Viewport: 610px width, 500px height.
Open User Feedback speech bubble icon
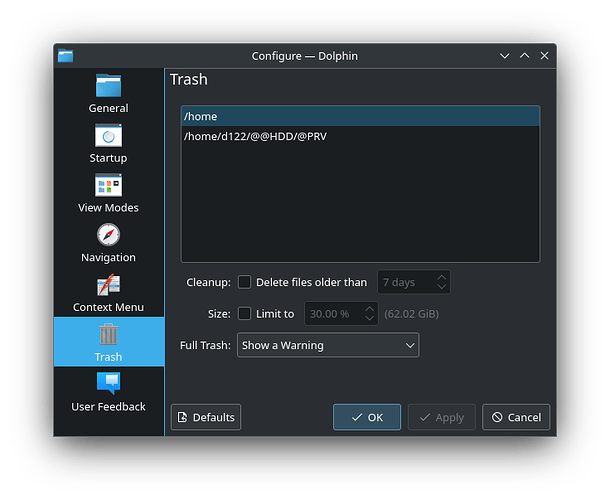108,383
